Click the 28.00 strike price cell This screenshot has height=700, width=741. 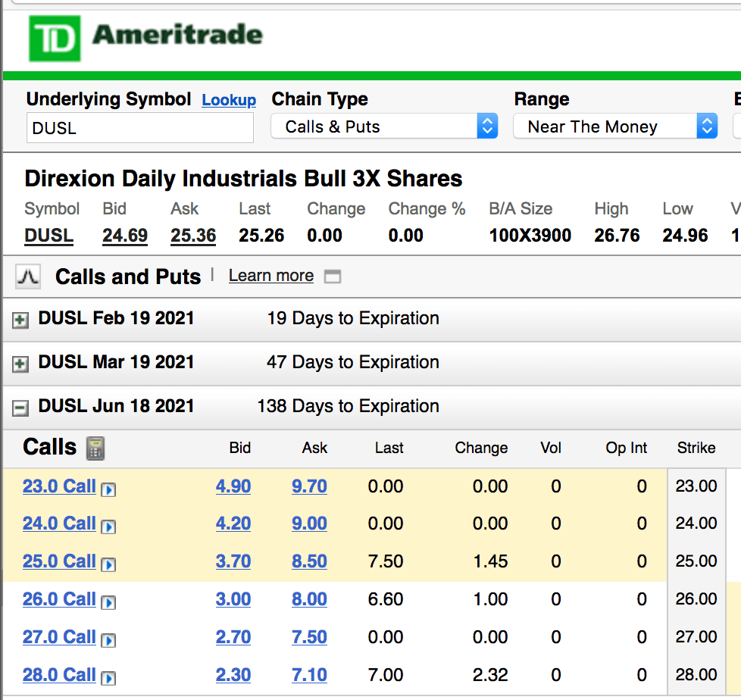[696, 674]
